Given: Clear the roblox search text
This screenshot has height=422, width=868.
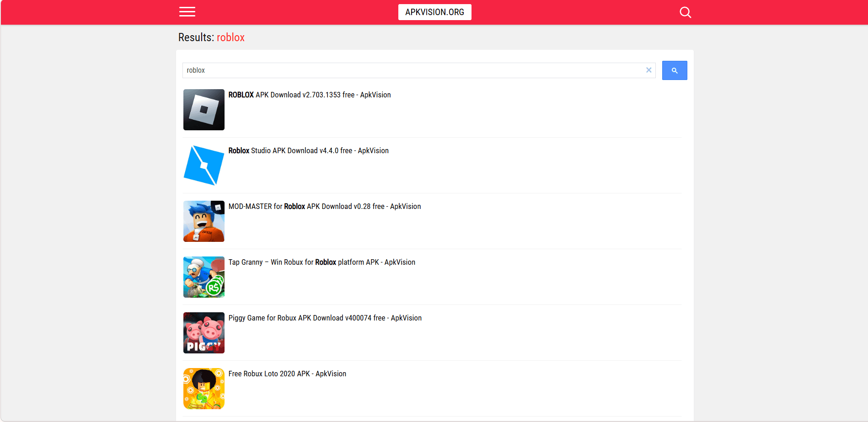Looking at the screenshot, I should (648, 70).
